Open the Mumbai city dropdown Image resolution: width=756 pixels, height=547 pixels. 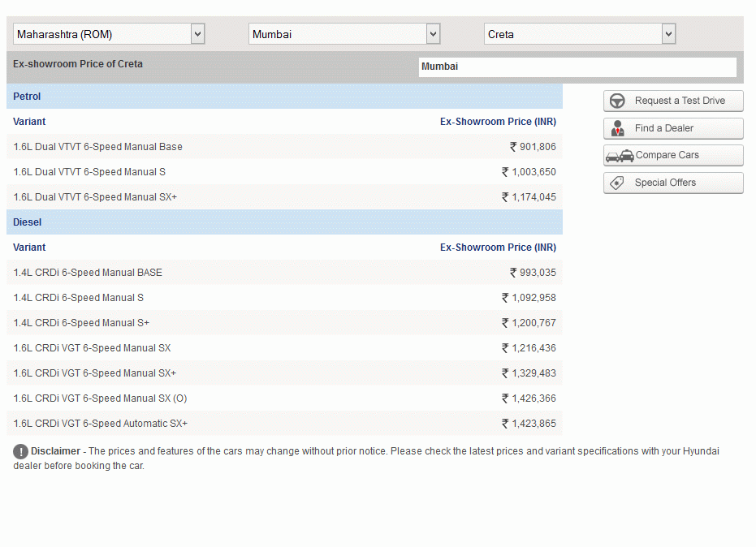(x=344, y=34)
